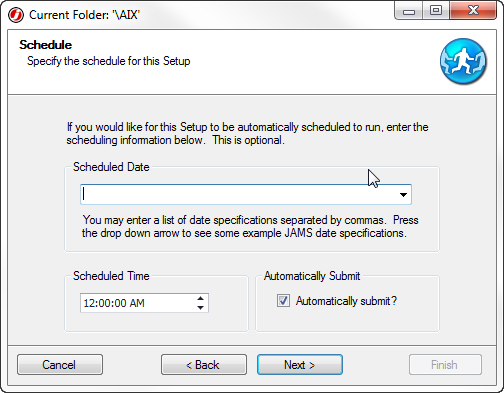The width and height of the screenshot is (504, 393).
Task: Close the wizard with the red X
Action: pyautogui.click(x=473, y=11)
